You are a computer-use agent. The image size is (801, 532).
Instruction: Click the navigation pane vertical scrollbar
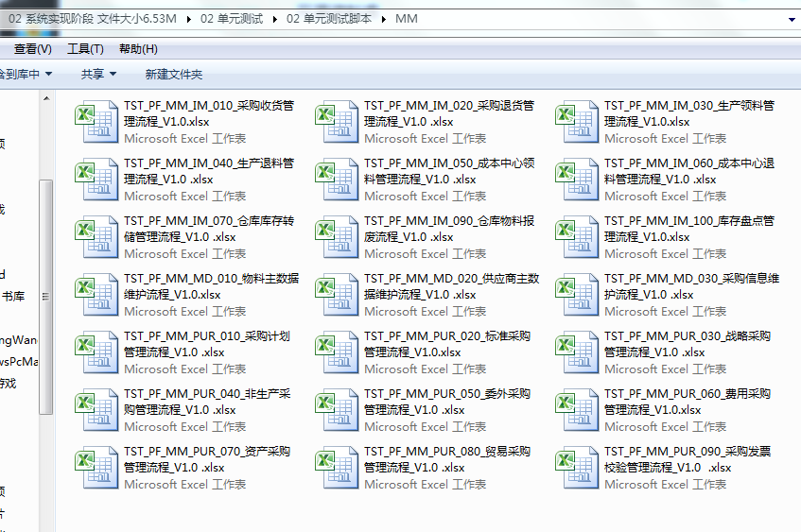click(45, 293)
